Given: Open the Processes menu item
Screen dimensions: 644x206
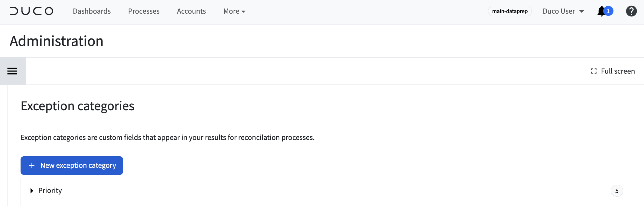Looking at the screenshot, I should (144, 11).
